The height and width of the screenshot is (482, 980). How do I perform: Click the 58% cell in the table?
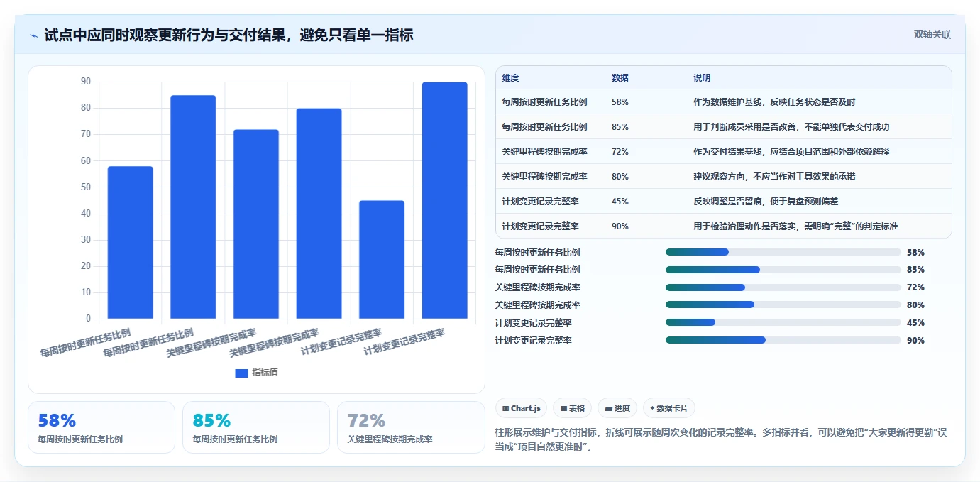620,102
